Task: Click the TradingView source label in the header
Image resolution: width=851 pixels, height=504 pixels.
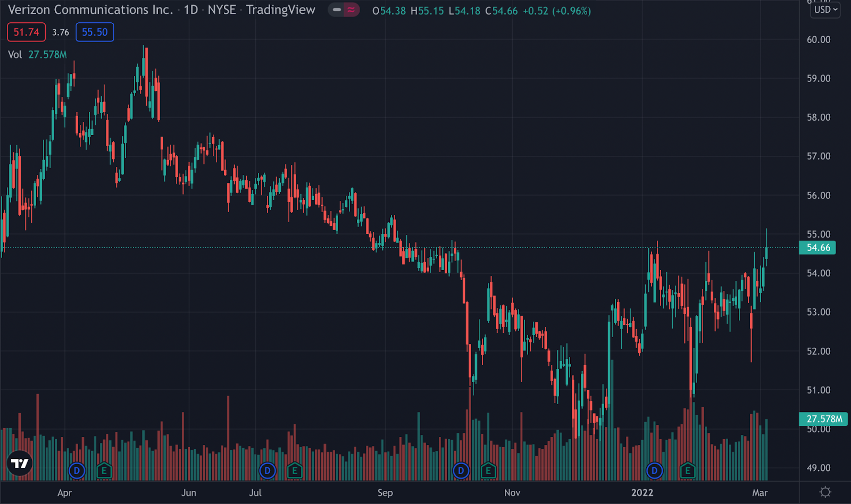Action: (x=281, y=10)
